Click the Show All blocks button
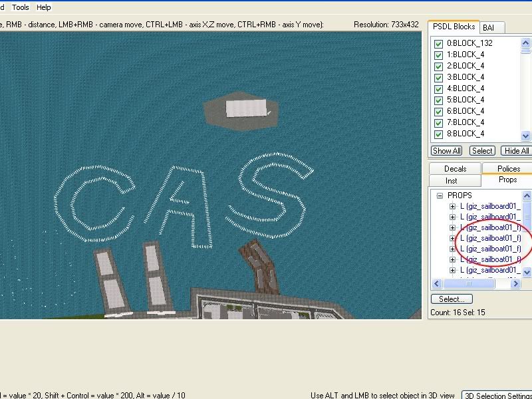This screenshot has width=532, height=399. [447, 151]
